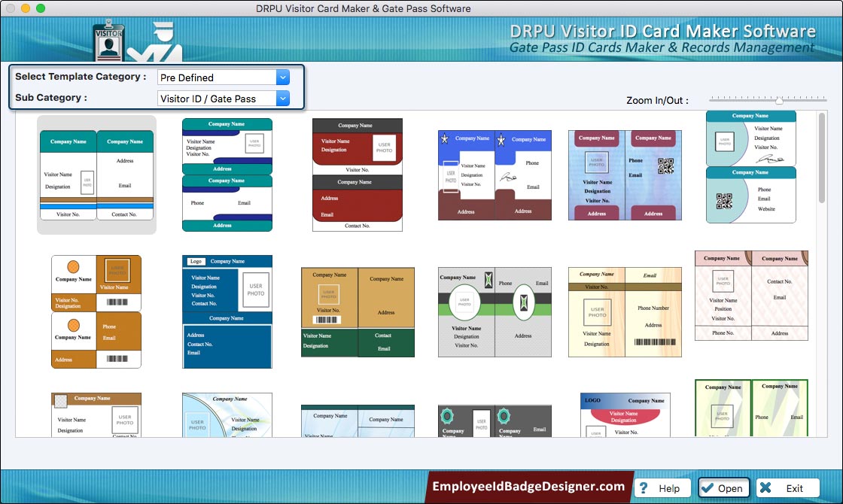Click the 'Zoom In/Out :' label
Image resolution: width=843 pixels, height=504 pixels.
(657, 101)
